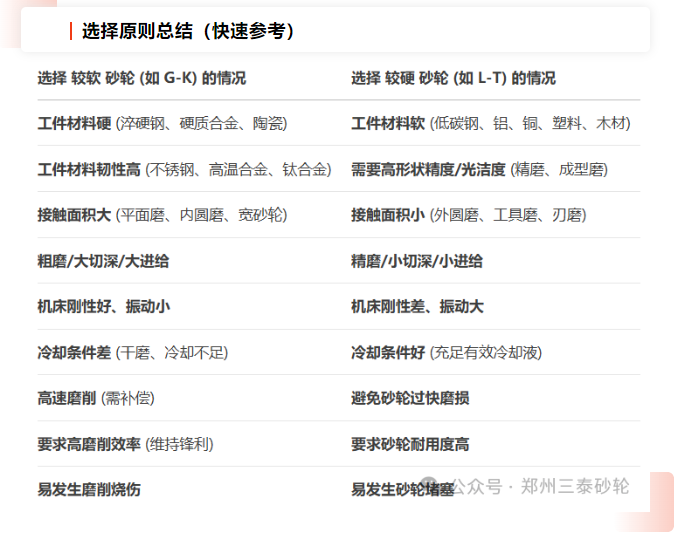Click the cell 接触面积小 (外圆磨、工具磨)

click(468, 215)
